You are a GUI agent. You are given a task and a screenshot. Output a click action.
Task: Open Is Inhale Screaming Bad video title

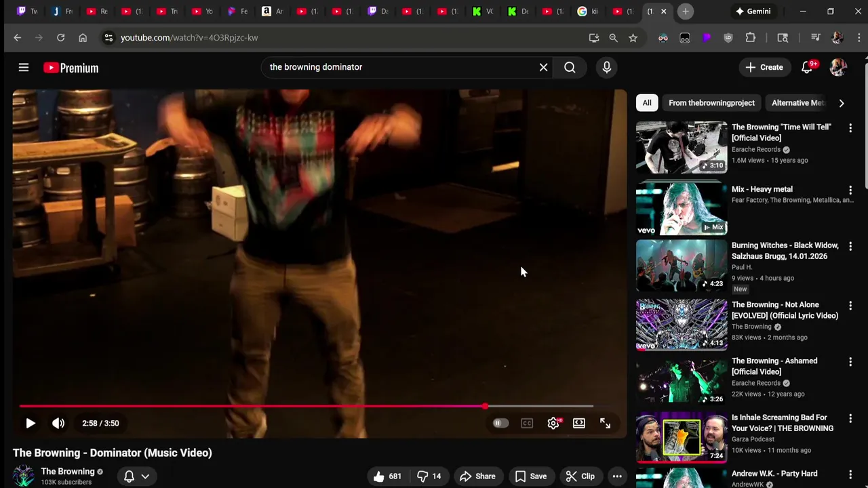(x=783, y=423)
